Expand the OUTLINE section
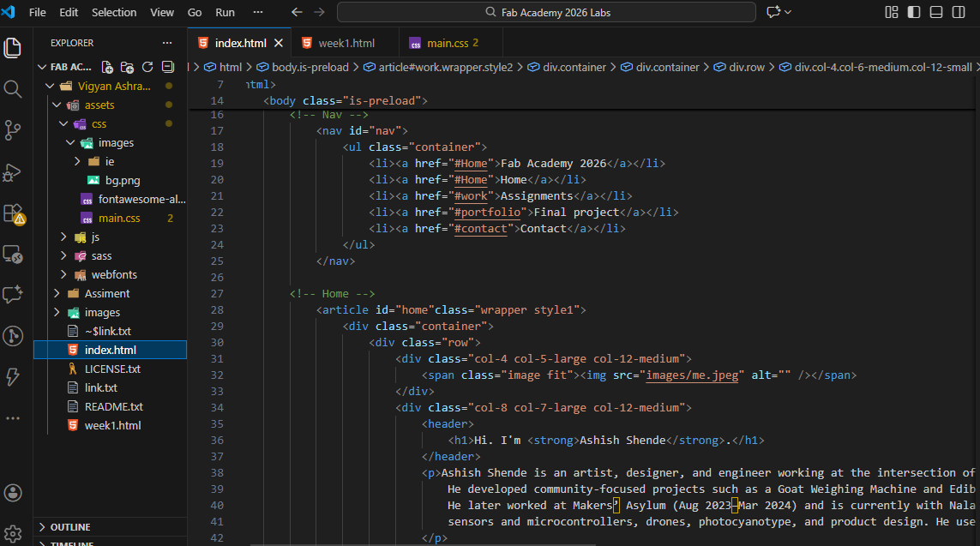The height and width of the screenshot is (546, 980). click(x=70, y=527)
